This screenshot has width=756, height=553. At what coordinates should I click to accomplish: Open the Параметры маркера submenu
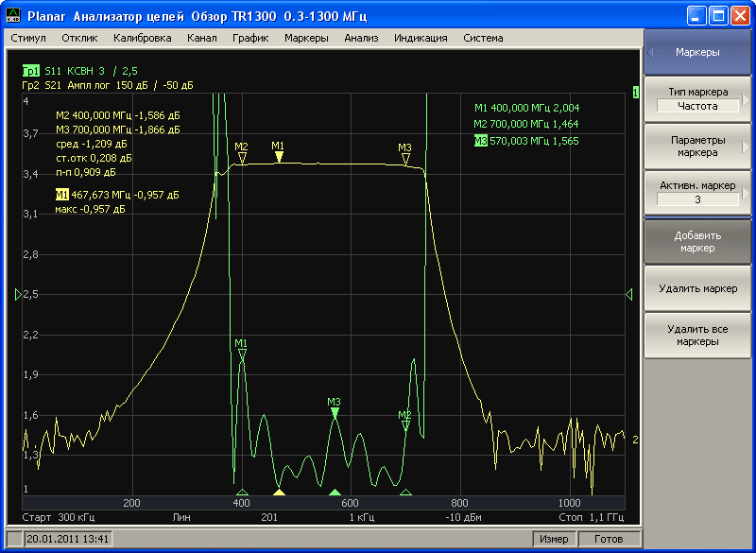pos(697,147)
